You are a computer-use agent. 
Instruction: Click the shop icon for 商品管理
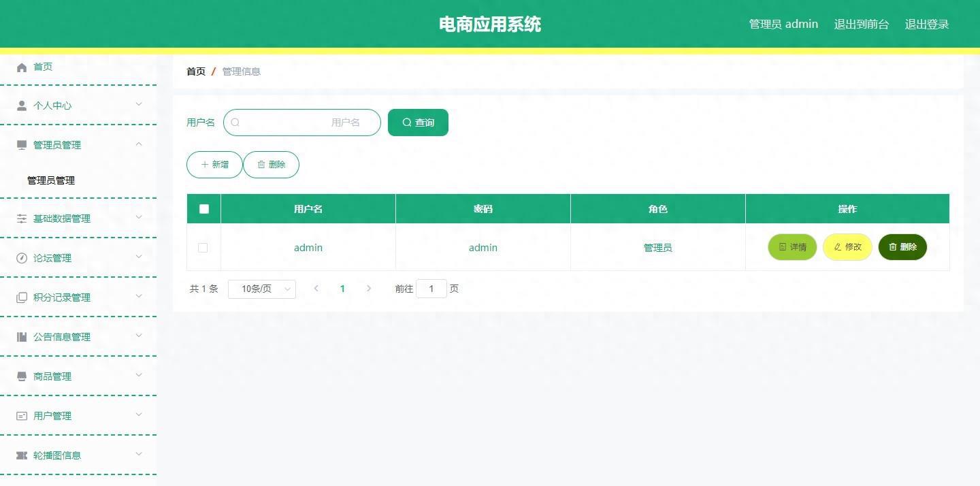pyautogui.click(x=22, y=376)
